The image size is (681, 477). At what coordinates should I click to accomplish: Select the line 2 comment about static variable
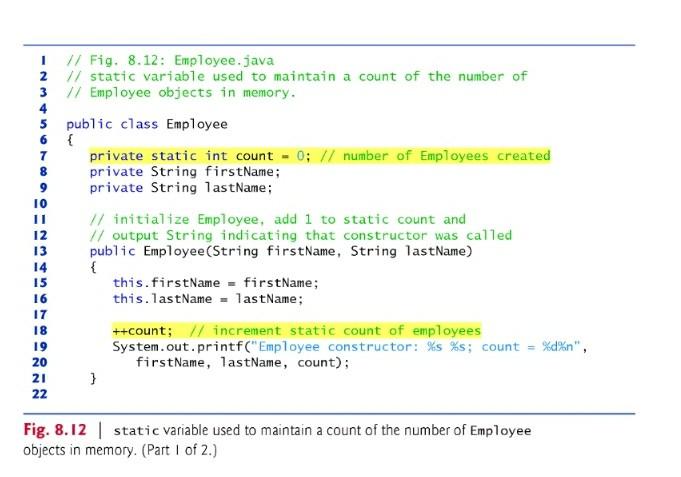297,76
